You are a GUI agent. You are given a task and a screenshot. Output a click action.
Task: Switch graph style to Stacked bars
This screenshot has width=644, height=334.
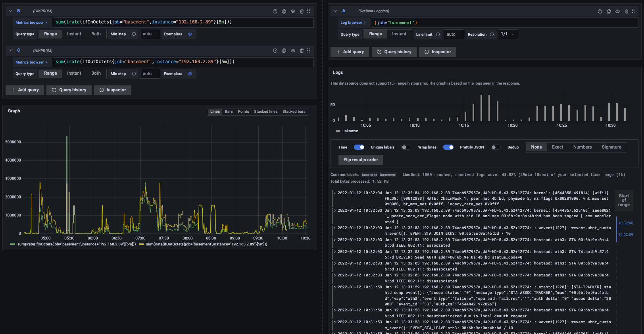294,112
